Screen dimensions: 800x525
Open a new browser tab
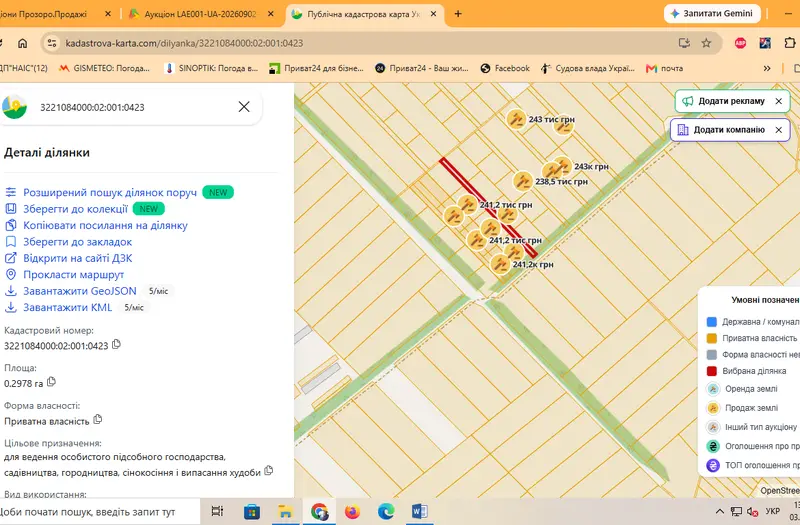458,14
